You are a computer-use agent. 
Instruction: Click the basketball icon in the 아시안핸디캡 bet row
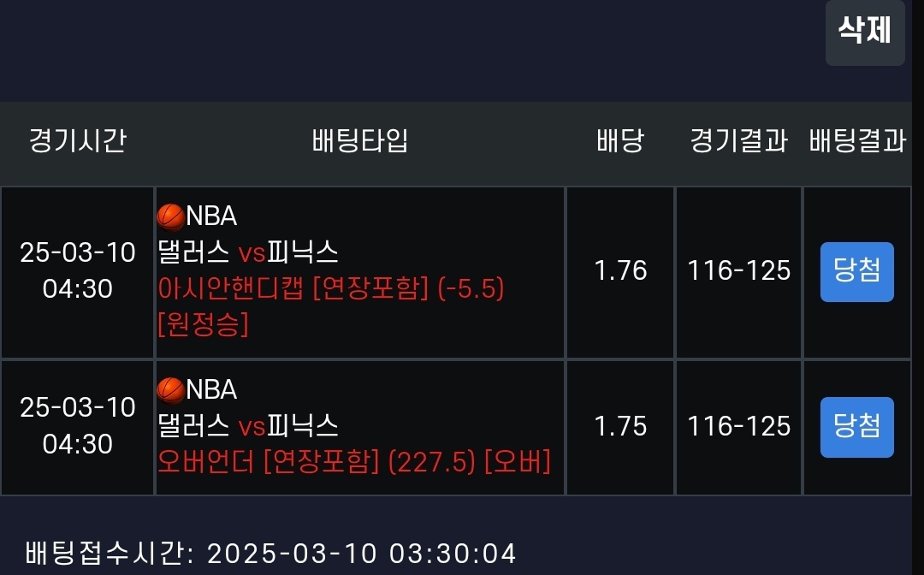tap(171, 216)
